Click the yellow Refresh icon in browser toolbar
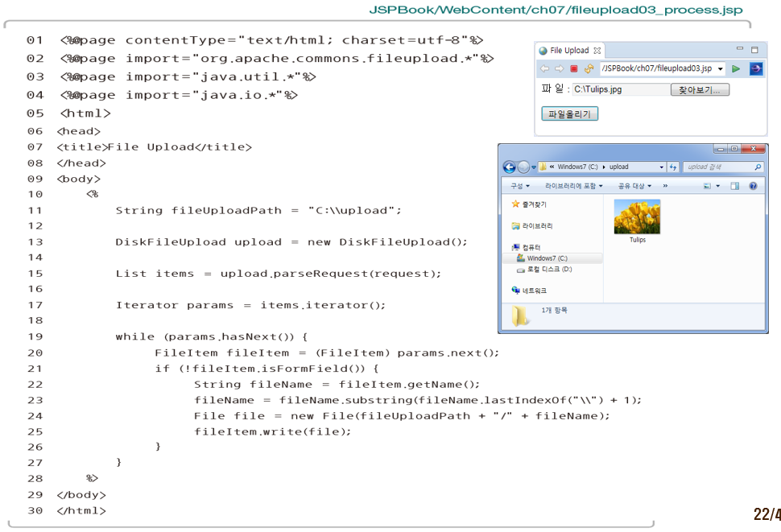 (x=589, y=68)
